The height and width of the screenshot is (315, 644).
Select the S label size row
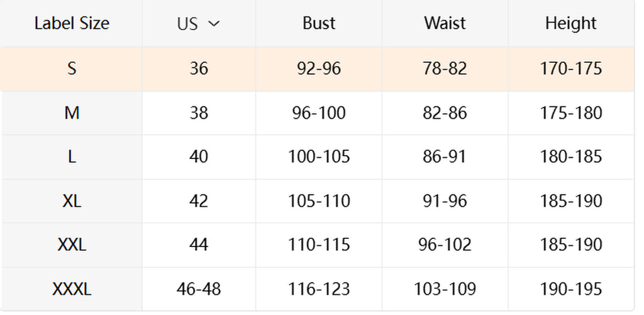coord(318,69)
